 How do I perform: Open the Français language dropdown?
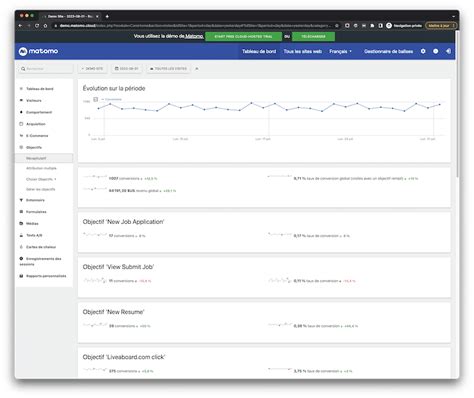(340, 51)
